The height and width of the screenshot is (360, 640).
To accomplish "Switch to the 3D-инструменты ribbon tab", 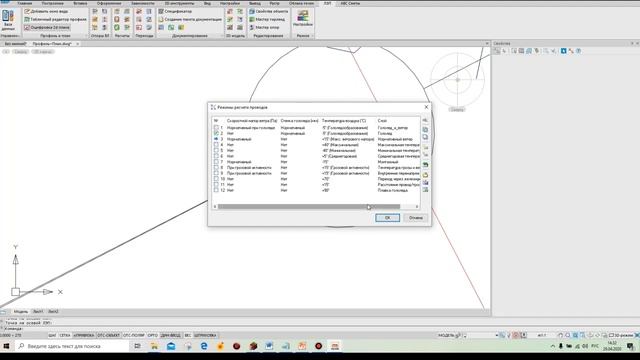I will pyautogui.click(x=179, y=3).
